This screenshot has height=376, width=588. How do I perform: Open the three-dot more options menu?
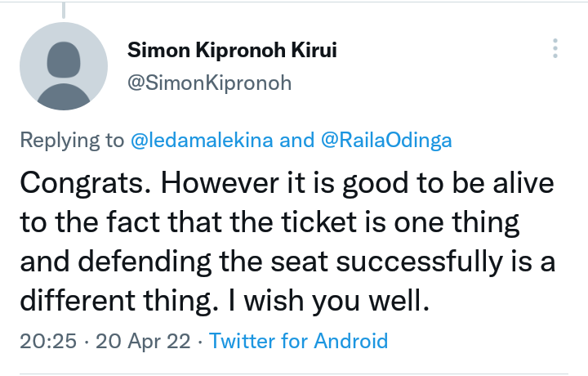click(555, 48)
